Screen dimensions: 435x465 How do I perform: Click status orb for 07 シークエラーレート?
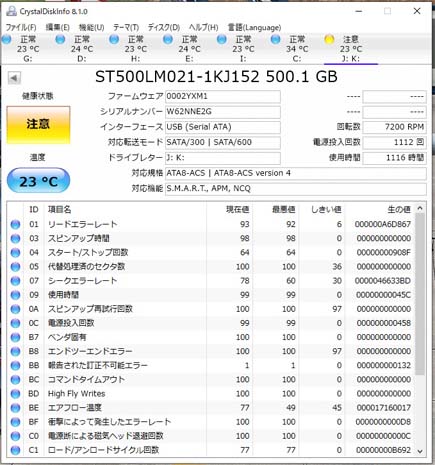click(x=15, y=281)
